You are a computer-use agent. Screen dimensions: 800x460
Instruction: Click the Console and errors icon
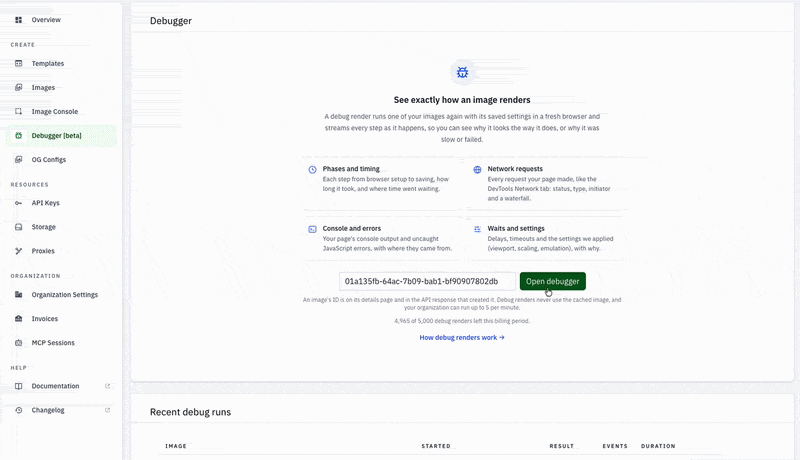[x=312, y=229]
